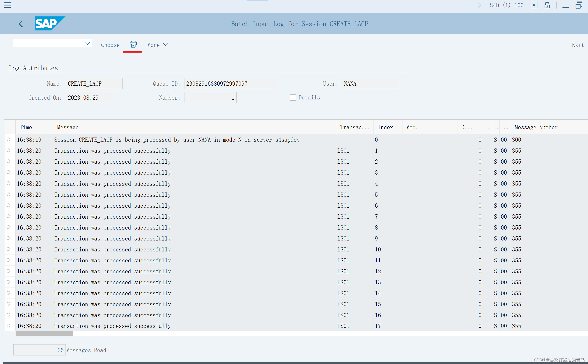Click the play session icon top right

(534, 5)
